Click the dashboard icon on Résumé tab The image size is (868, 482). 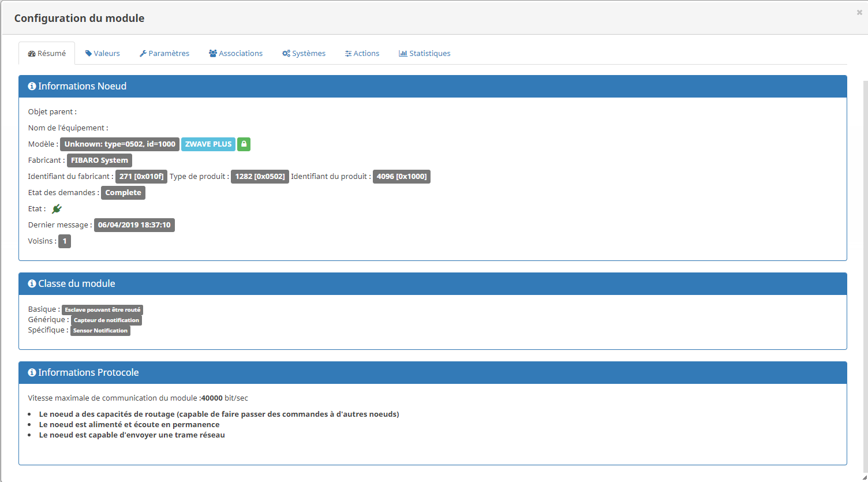coord(32,54)
